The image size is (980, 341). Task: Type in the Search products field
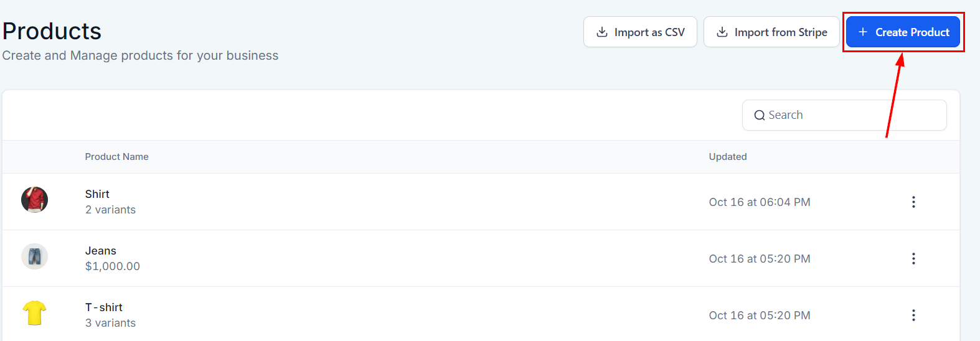853,115
